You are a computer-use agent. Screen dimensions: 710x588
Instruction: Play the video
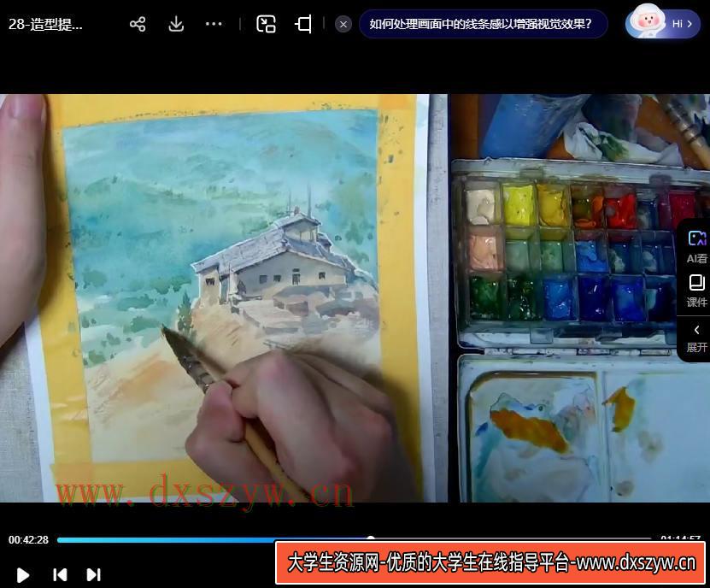tap(22, 575)
